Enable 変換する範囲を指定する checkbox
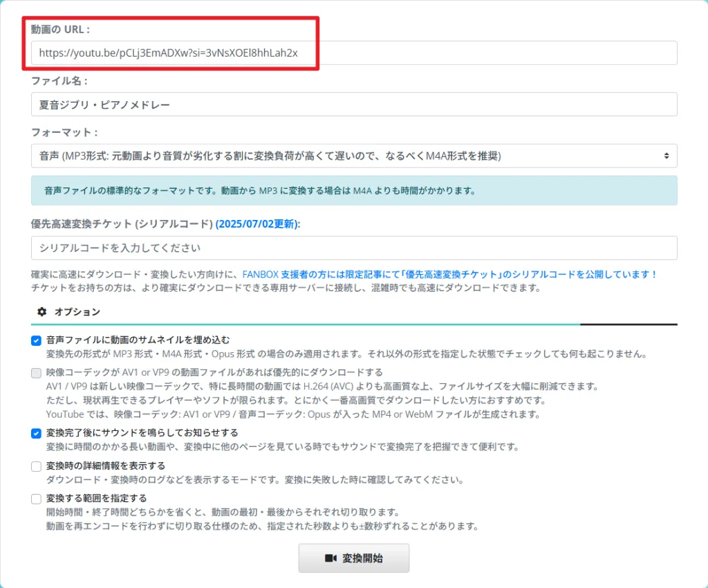 click(x=36, y=499)
